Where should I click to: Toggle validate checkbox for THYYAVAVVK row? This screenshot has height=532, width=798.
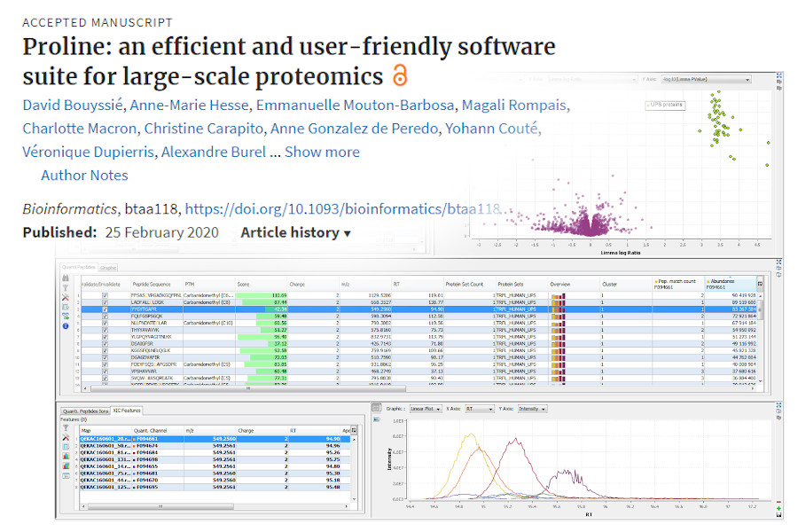(x=105, y=330)
